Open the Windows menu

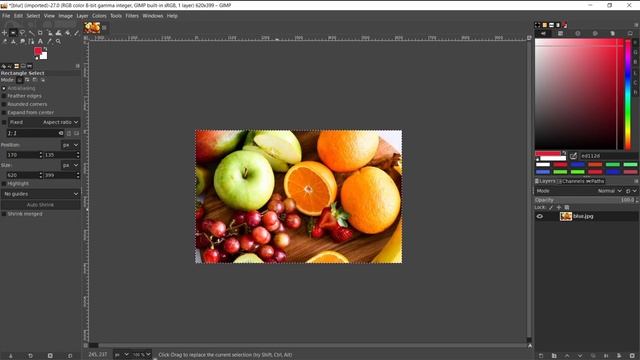pyautogui.click(x=153, y=16)
